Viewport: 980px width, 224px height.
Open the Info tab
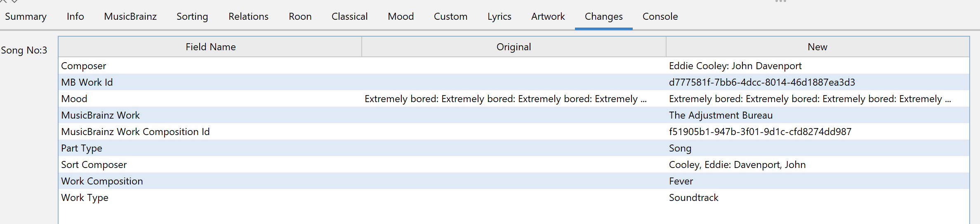pyautogui.click(x=75, y=16)
